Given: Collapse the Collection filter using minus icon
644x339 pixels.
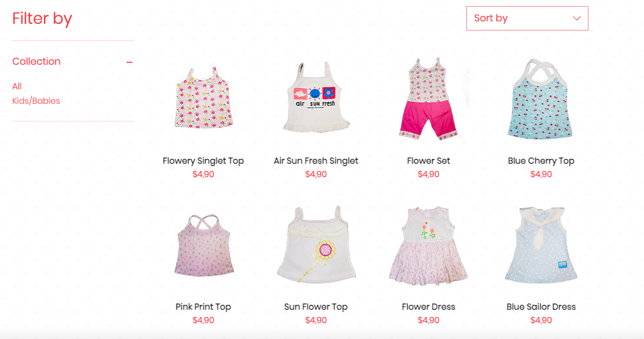Looking at the screenshot, I should click(x=129, y=62).
